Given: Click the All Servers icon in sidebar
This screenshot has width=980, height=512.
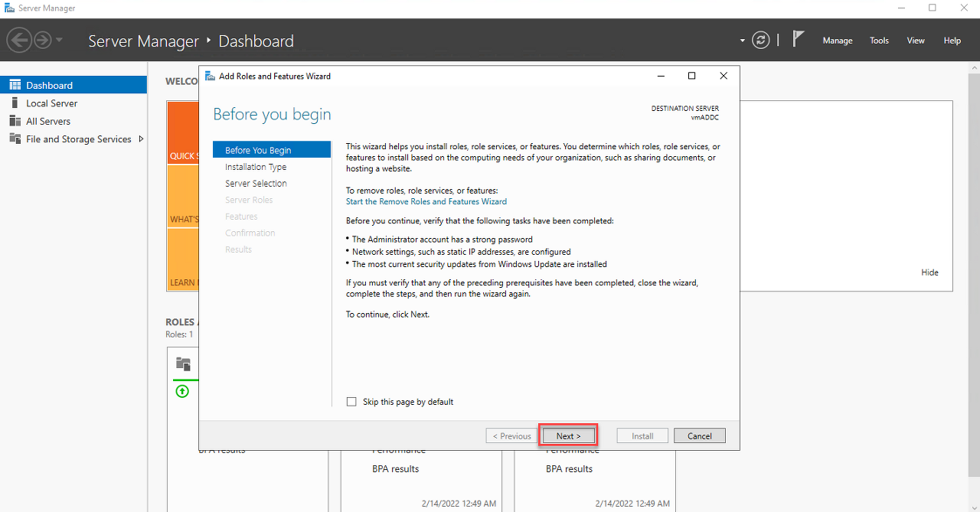Looking at the screenshot, I should coord(15,121).
